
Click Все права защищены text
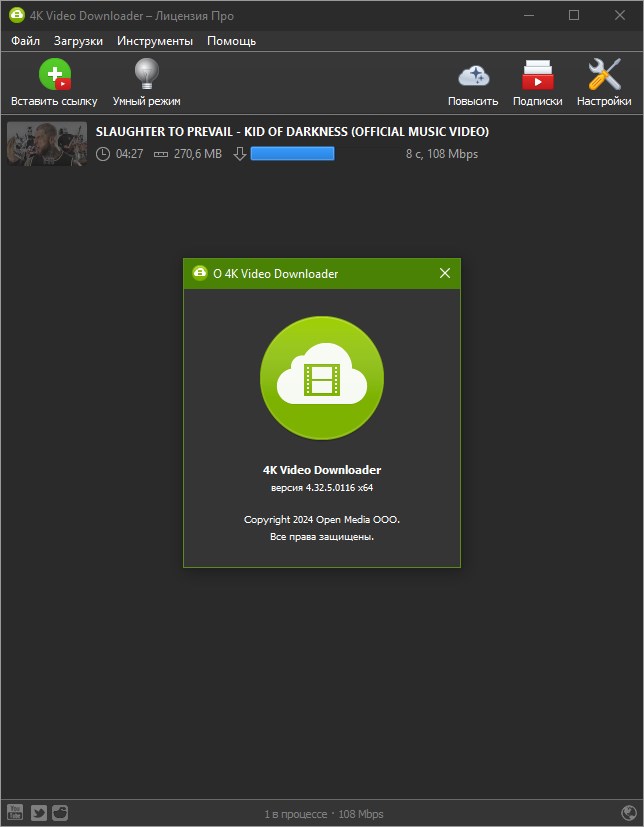[322, 537]
